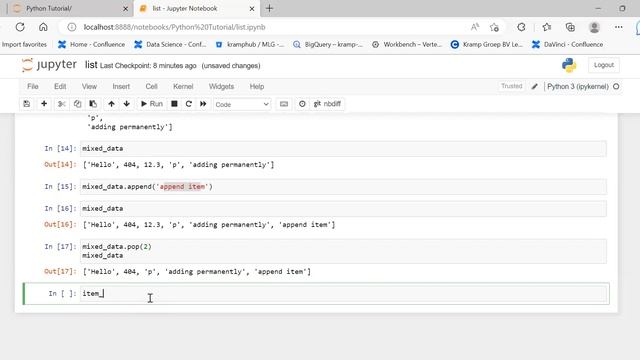
Task: Open the Favorites list icon
Action: click(x=547, y=27)
